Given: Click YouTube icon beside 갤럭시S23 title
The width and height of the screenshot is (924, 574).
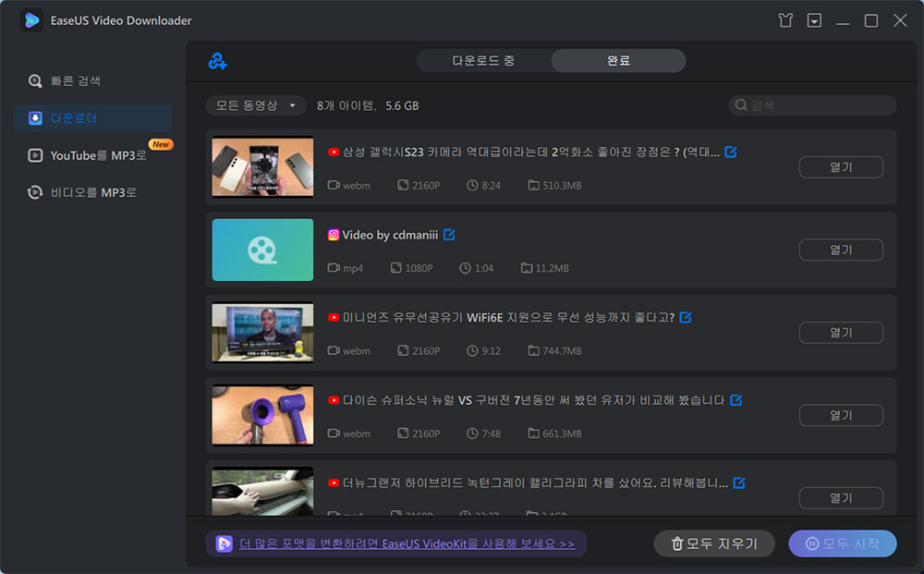Looking at the screenshot, I should click(x=334, y=152).
